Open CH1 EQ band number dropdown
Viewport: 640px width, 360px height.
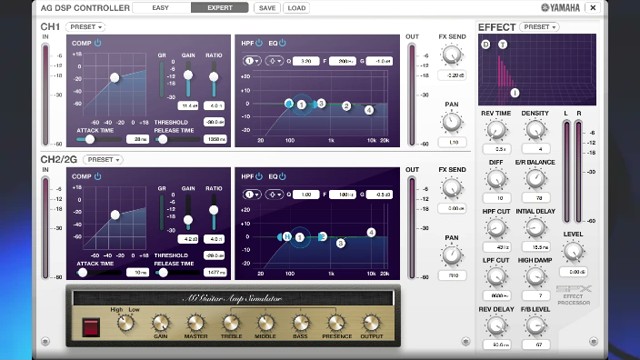click(252, 61)
